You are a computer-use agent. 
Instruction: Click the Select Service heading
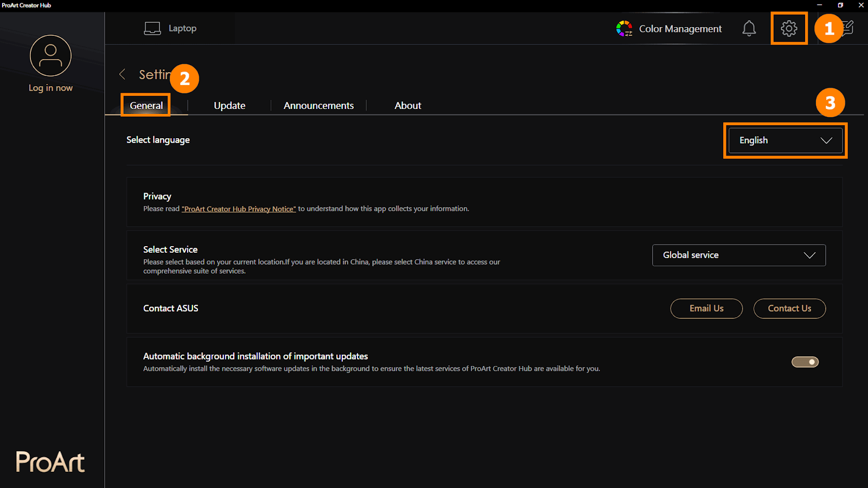pos(170,249)
